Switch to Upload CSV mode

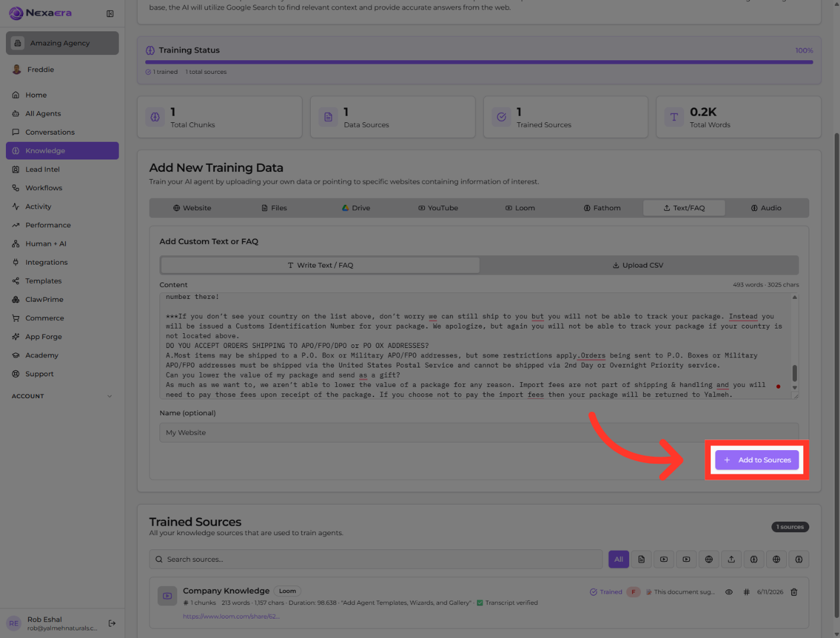pos(638,265)
